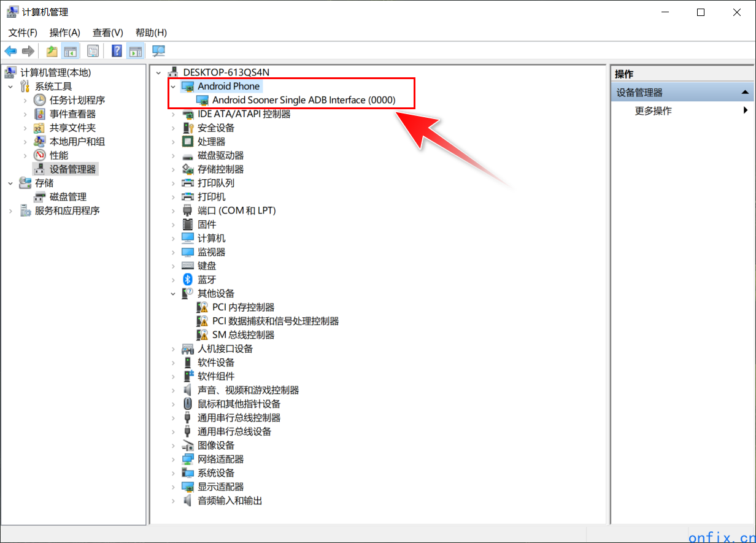Collapse the 其他设备 category
This screenshot has height=543, width=756.
coord(173,294)
